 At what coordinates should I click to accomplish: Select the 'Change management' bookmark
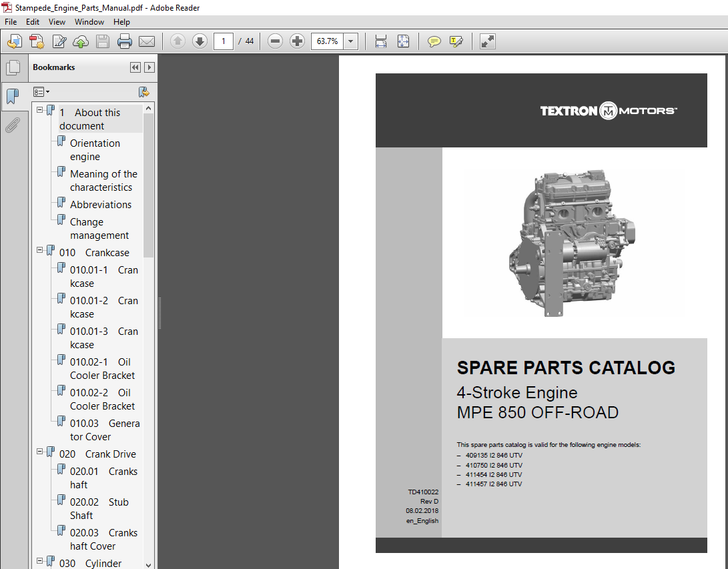click(99, 229)
